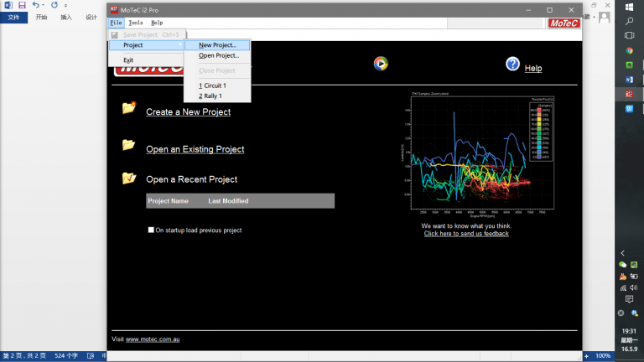Click the Project Name column header
This screenshot has width=644, height=362.
click(168, 201)
